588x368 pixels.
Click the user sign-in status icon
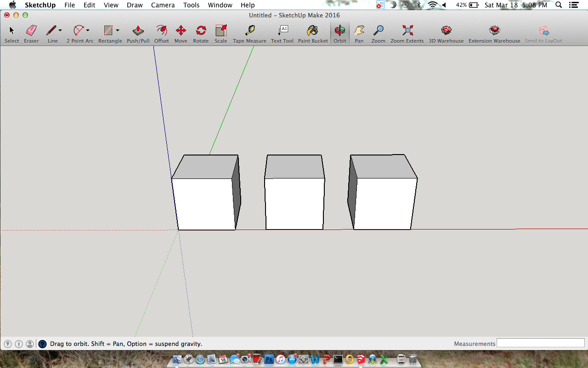(x=30, y=344)
